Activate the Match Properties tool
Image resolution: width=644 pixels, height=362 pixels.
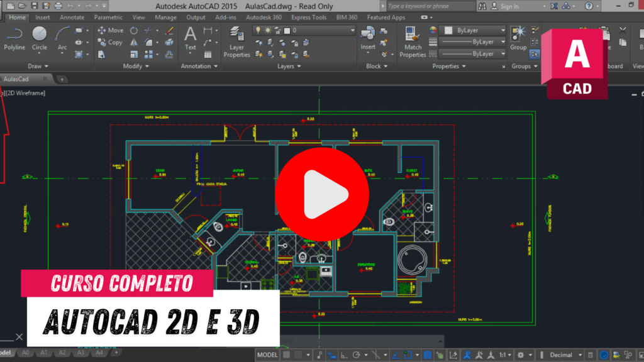pyautogui.click(x=413, y=41)
